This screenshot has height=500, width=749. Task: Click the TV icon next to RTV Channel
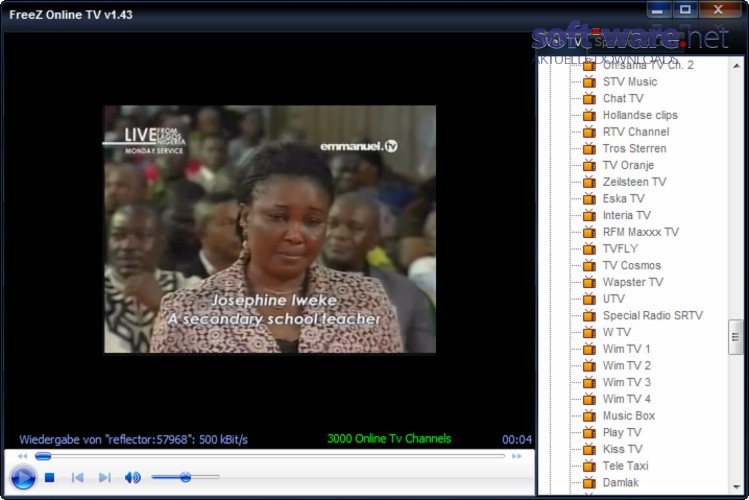click(589, 132)
